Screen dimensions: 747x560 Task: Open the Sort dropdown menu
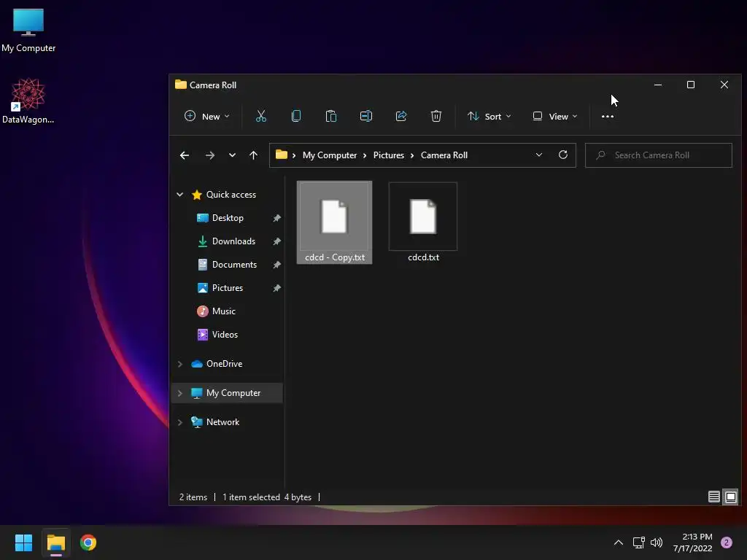point(489,116)
